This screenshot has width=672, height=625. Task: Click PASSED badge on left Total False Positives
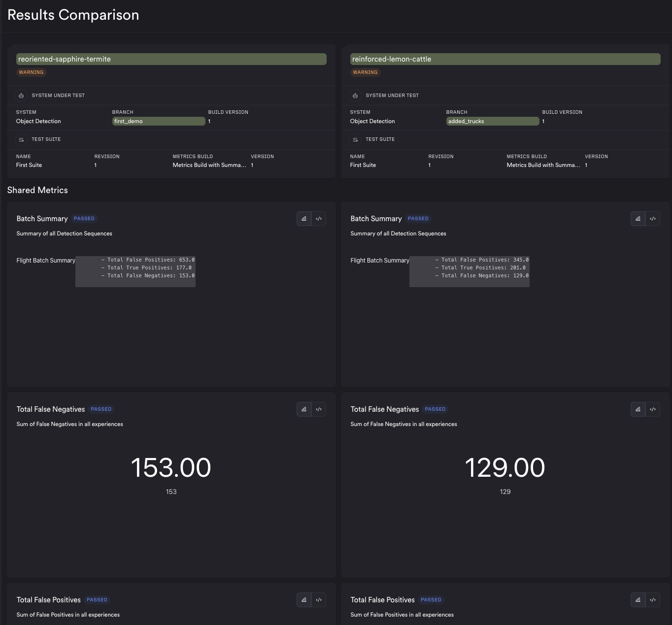pos(97,600)
